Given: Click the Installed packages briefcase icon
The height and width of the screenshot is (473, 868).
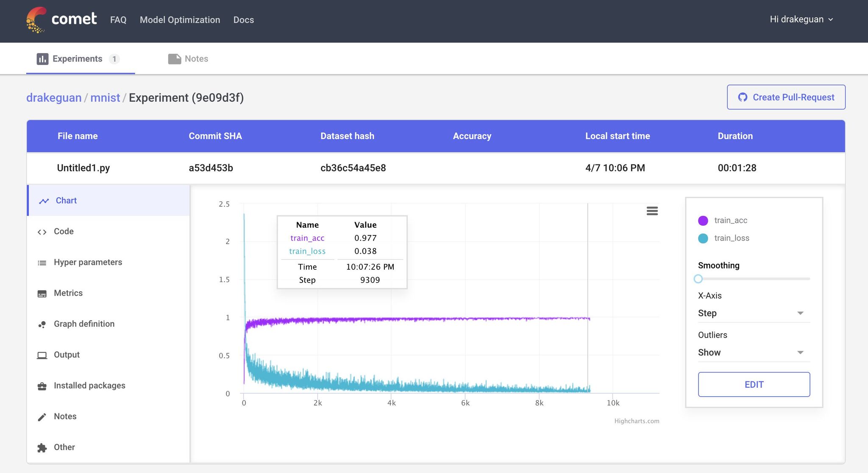Looking at the screenshot, I should [42, 386].
